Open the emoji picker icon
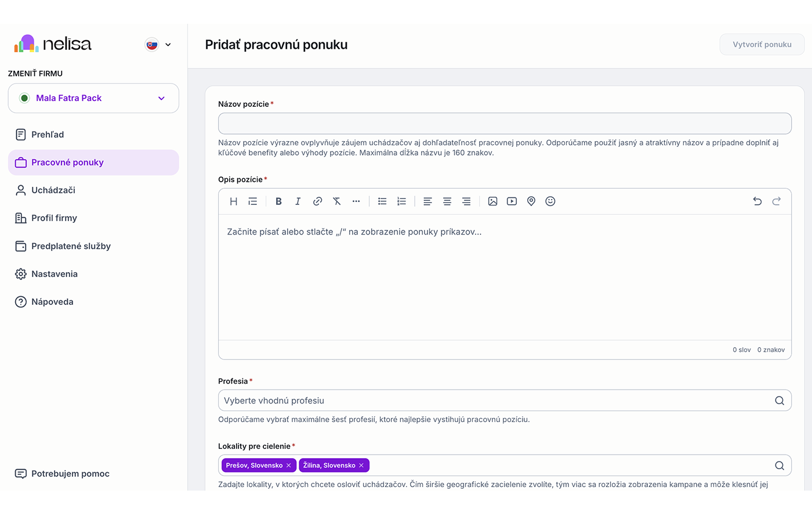The image size is (812, 508). coord(550,201)
